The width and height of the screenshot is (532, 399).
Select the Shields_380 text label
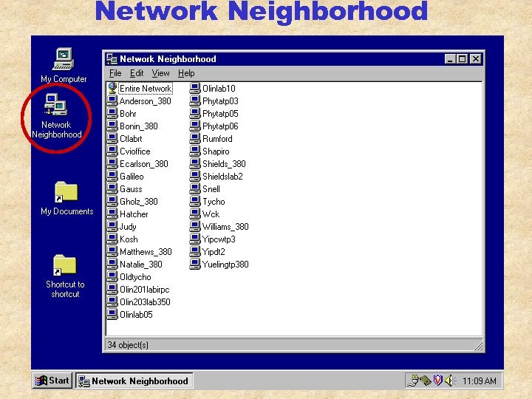click(x=224, y=164)
